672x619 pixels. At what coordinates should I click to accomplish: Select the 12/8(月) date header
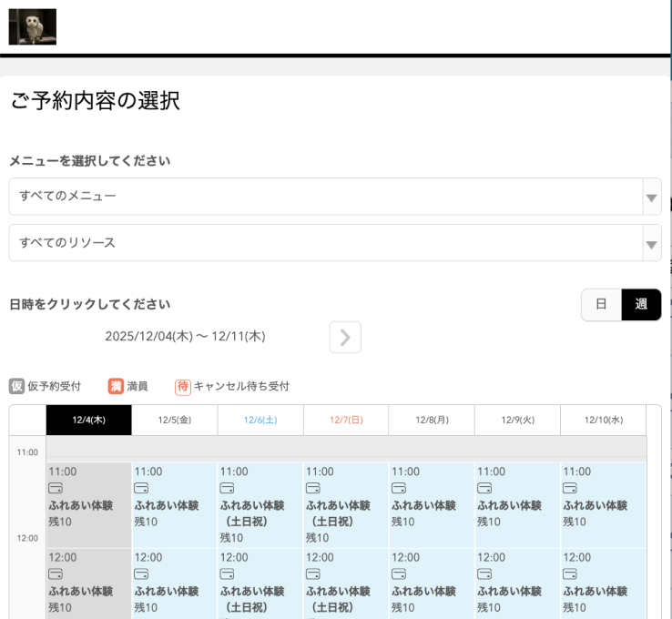[x=432, y=420]
